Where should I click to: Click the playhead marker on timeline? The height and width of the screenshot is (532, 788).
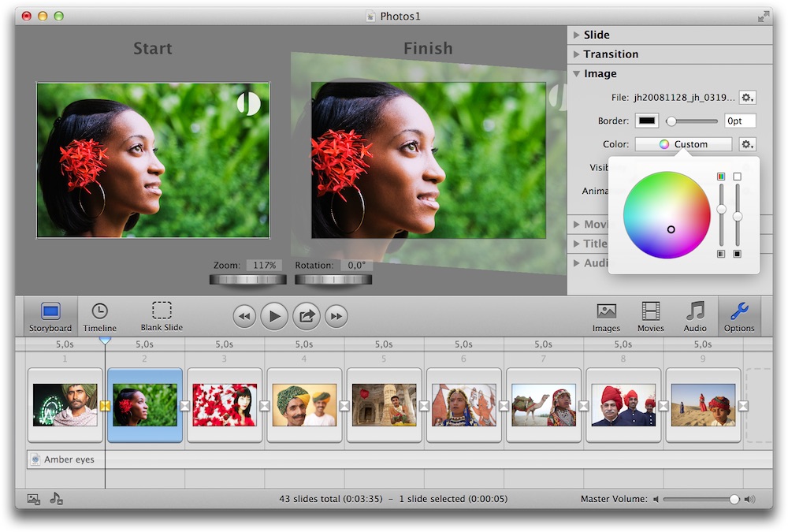pos(105,340)
